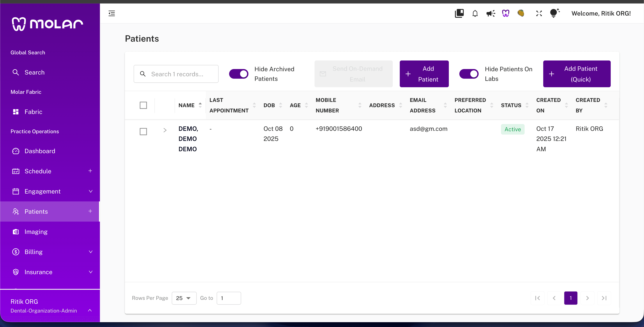
Task: Expand the DEMO, DEMO DEMO patient row
Action: point(165,130)
